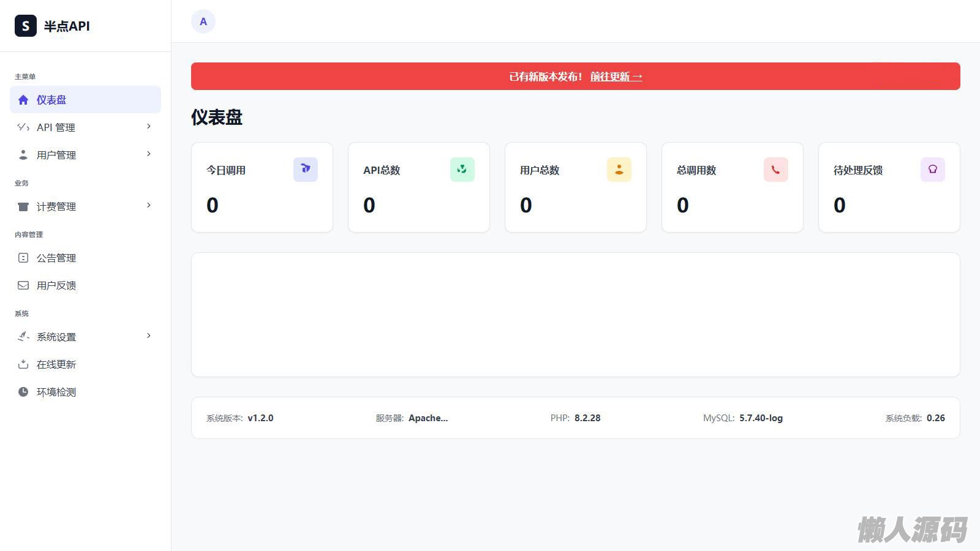Go to 在线更新 page
980x551 pixels.
[x=85, y=364]
